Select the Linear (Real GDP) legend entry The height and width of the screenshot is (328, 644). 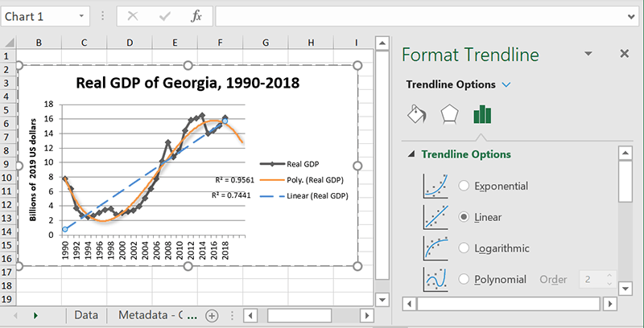(x=304, y=196)
